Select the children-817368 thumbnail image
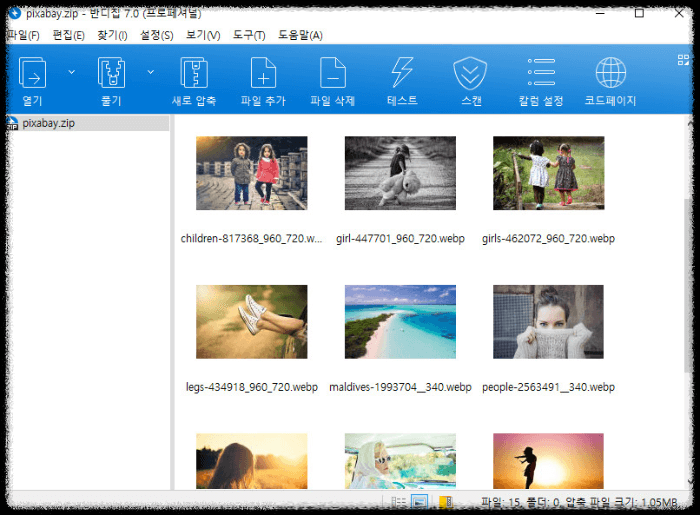Screen dimensions: 700x515 252,173
